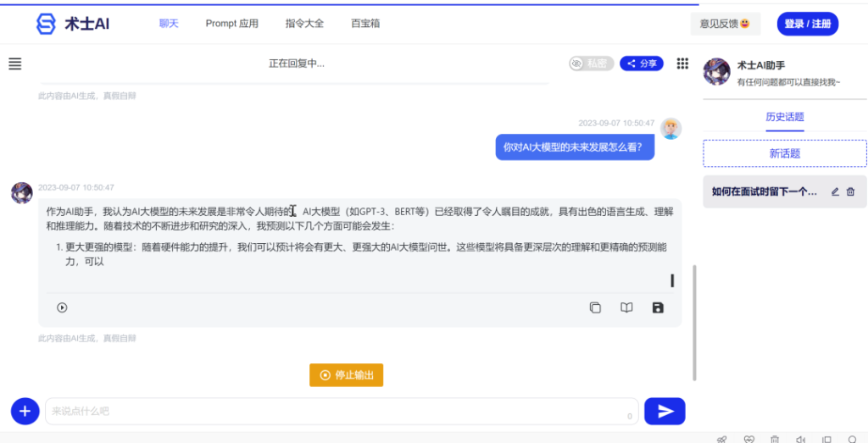Rename the 如何在面试时留下一个 topic

(x=835, y=192)
